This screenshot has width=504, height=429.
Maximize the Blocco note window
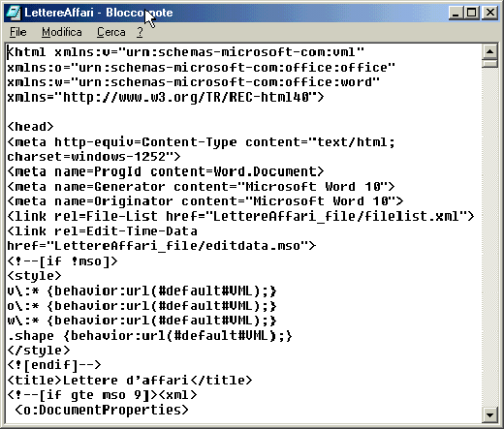(x=471, y=13)
